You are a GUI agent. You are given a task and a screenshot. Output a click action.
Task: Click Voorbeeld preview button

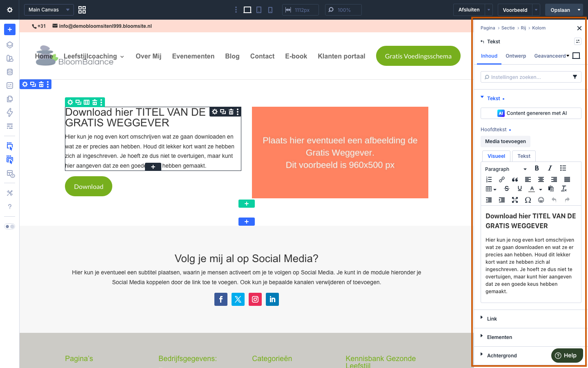(515, 10)
